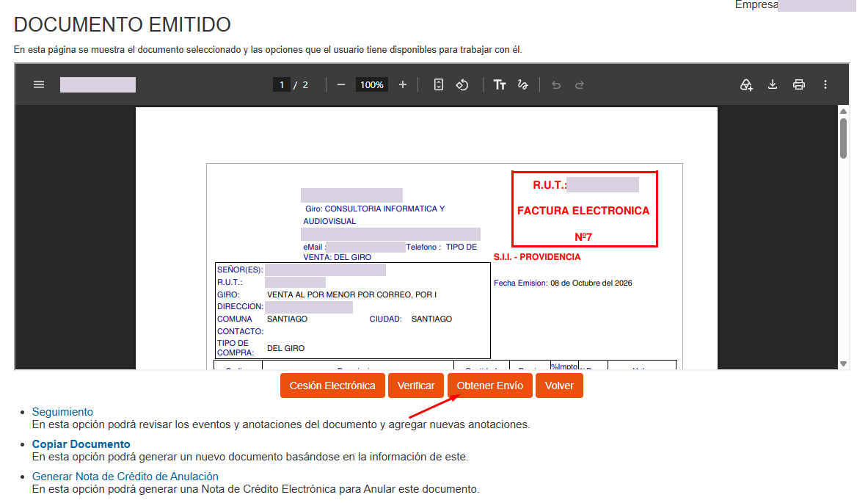Open Generar Nota de Crédito de Anulación link
Viewport: 868px width, 503px height.
[x=125, y=477]
